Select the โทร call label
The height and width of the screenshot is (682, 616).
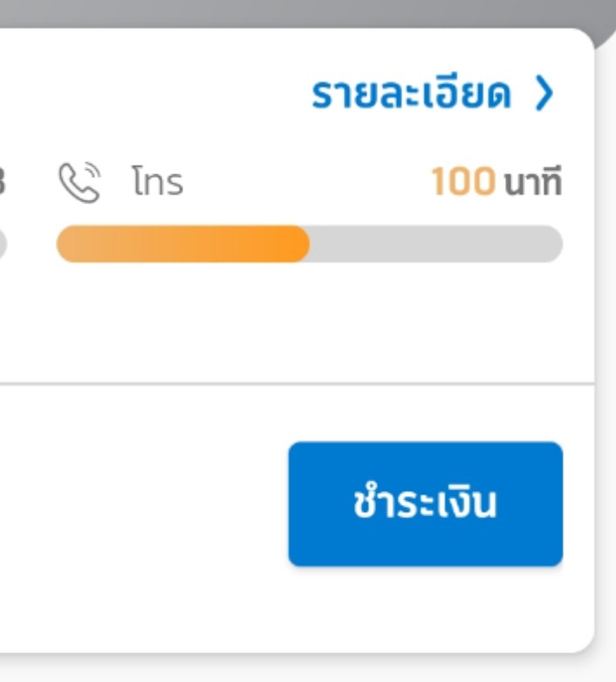click(x=158, y=184)
